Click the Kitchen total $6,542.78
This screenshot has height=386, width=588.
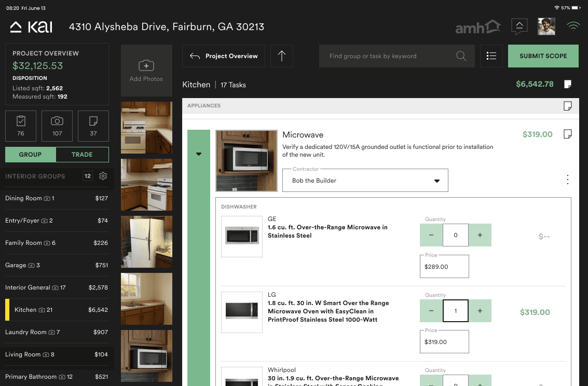coord(535,84)
